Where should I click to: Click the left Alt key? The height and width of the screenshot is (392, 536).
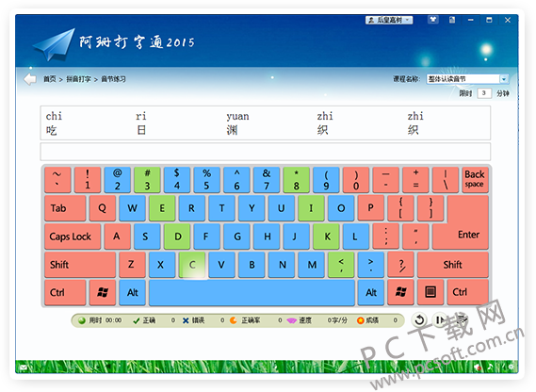pyautogui.click(x=132, y=292)
